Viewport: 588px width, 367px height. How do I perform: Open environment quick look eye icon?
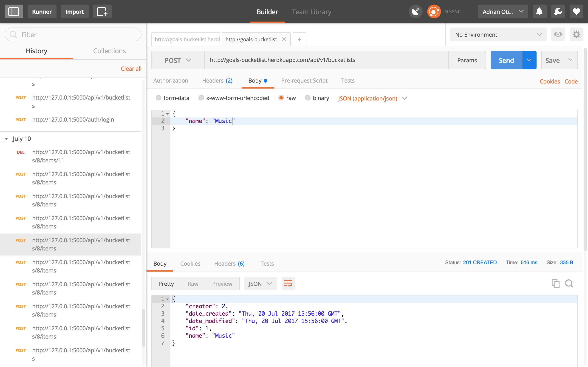pos(558,34)
